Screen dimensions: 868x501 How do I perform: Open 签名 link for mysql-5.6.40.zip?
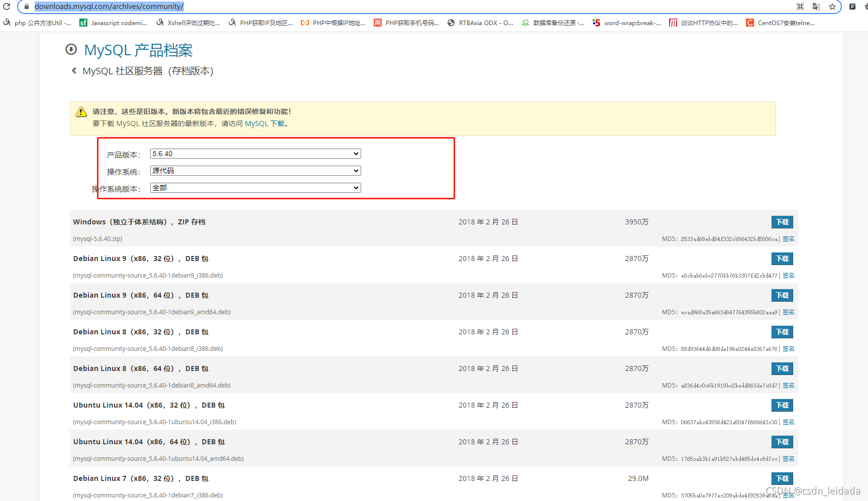pyautogui.click(x=789, y=239)
